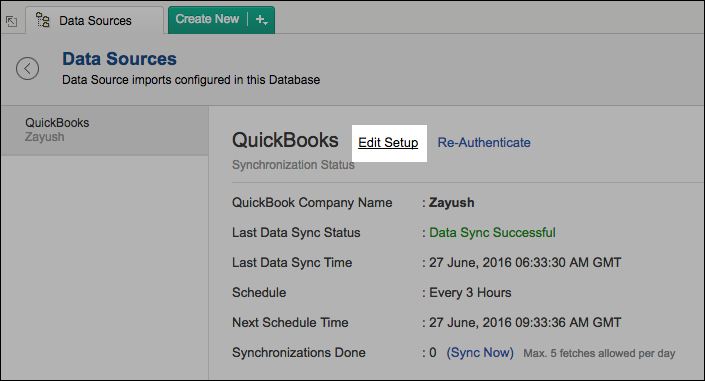Viewport: 705px width, 381px height.
Task: Click the data source tree icon in tab
Action: pos(43,20)
